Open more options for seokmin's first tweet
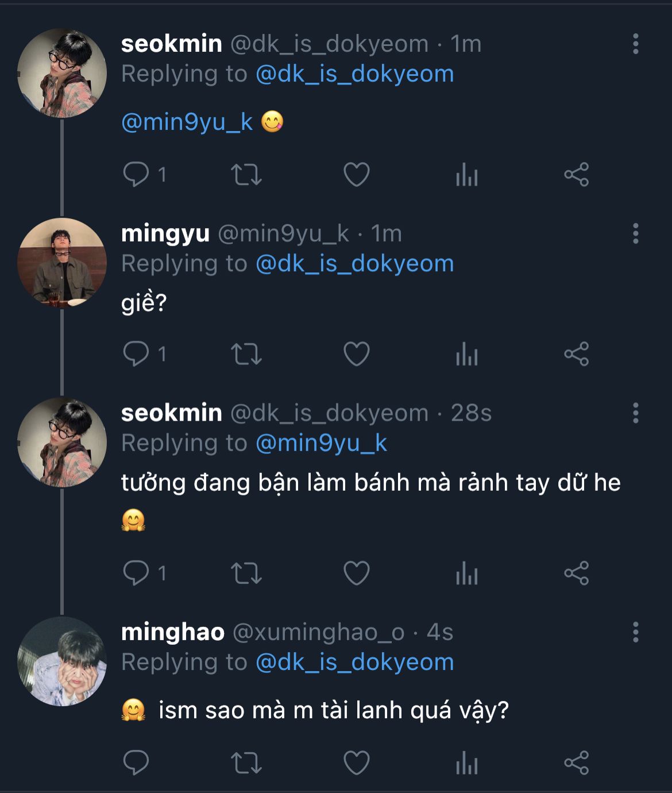Image resolution: width=672 pixels, height=793 pixels. coord(635,44)
